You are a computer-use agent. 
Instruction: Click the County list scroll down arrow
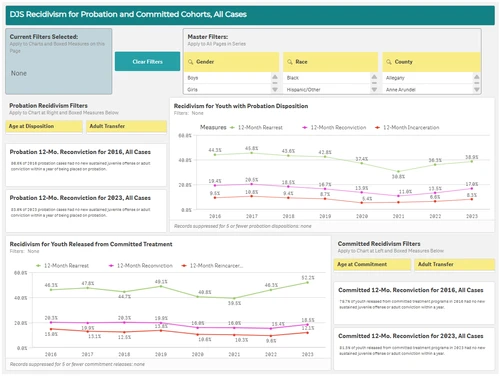pos(477,89)
